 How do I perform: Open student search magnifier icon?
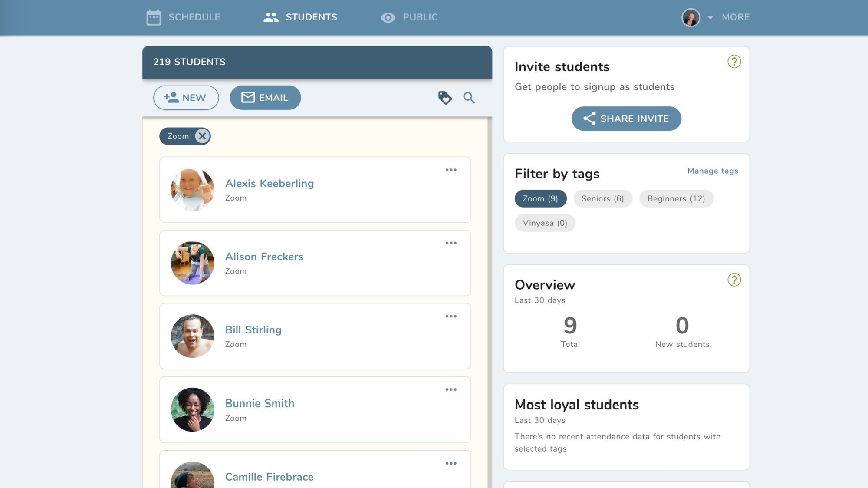click(x=469, y=98)
